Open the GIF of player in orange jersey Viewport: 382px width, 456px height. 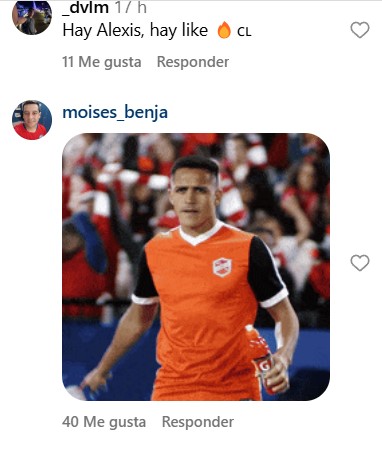coord(196,267)
